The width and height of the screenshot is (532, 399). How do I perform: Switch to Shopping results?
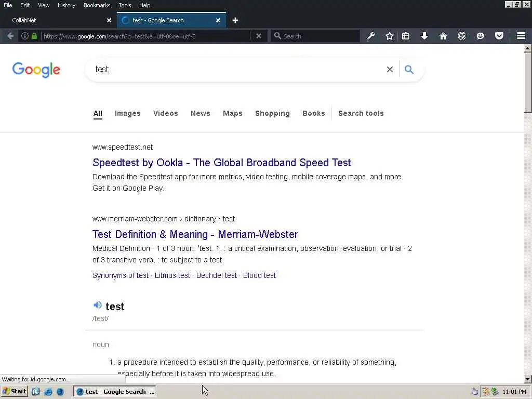272,113
